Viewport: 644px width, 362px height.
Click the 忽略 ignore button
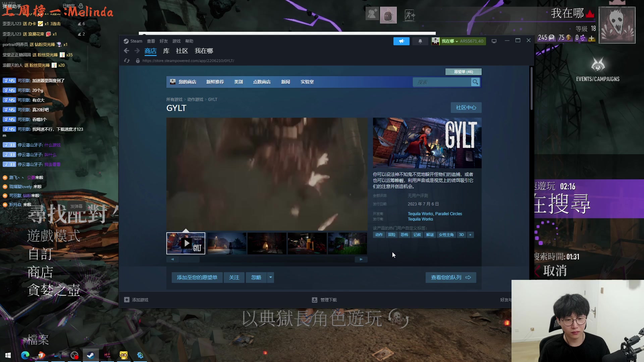coord(256,278)
